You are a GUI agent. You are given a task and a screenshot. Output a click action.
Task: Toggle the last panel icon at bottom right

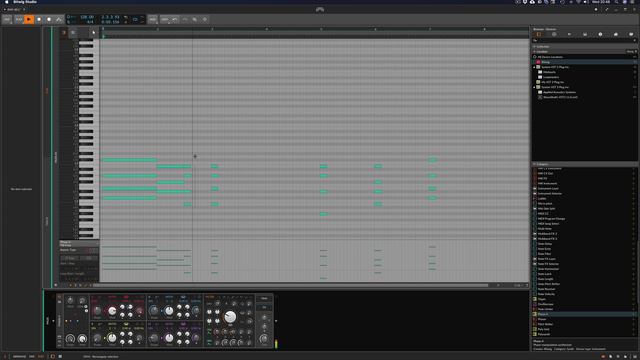click(x=635, y=356)
